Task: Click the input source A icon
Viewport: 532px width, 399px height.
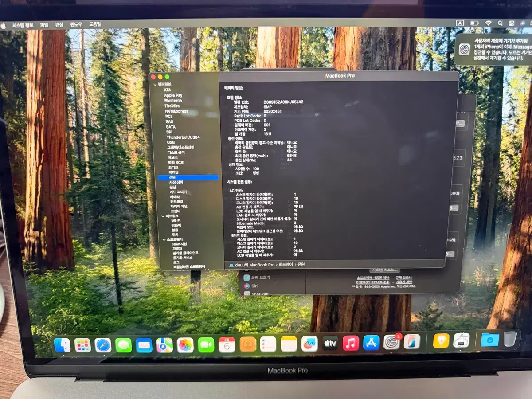Action: click(x=460, y=23)
